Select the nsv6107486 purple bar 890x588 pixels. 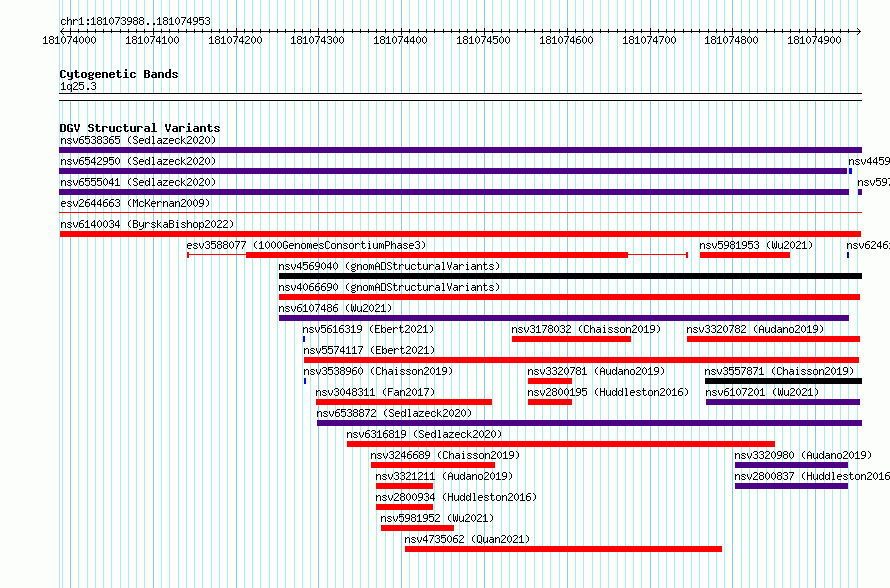[x=564, y=318]
